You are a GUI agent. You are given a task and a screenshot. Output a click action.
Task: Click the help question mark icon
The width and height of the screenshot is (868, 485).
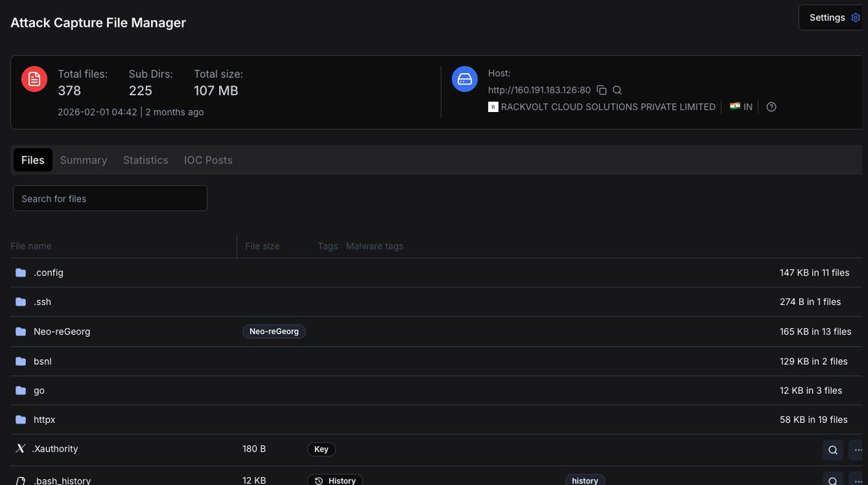(x=771, y=107)
